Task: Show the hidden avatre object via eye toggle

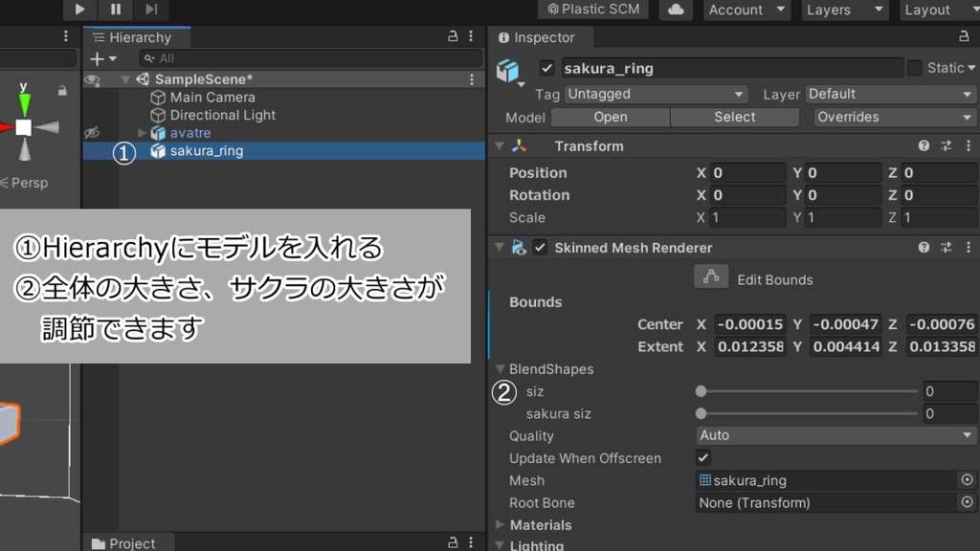Action: point(92,134)
